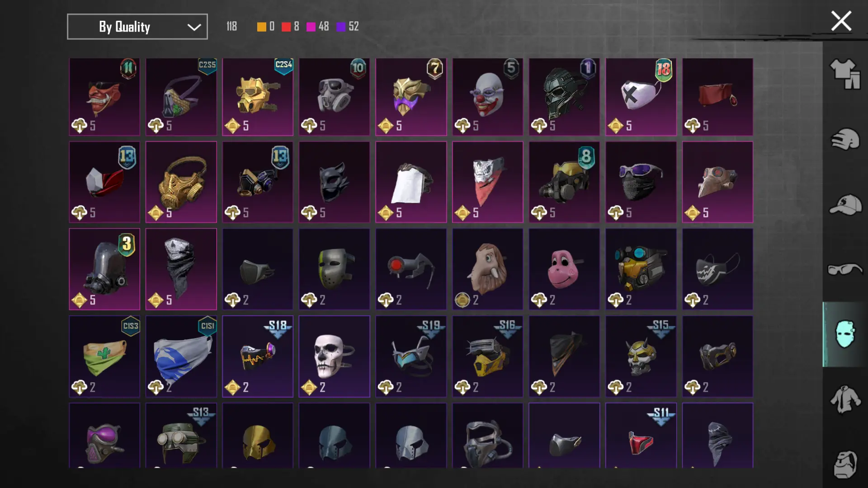This screenshot has width=868, height=488.
Task: Click the dropdown chevron next to By Quality
Action: pos(194,27)
